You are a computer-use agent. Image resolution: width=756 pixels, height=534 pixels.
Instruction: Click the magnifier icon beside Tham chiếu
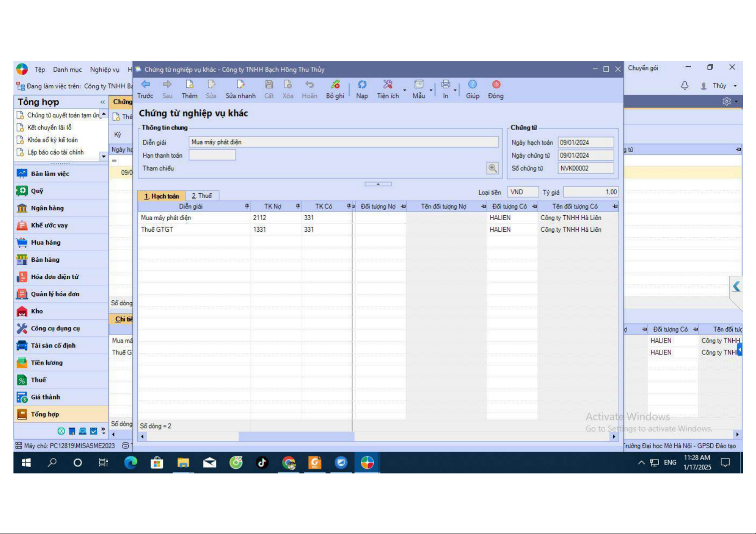point(493,168)
